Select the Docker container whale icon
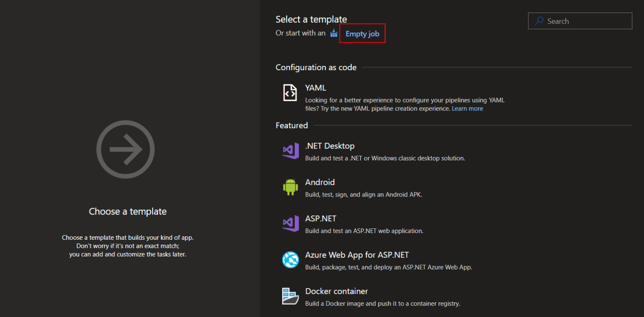 [x=290, y=296]
